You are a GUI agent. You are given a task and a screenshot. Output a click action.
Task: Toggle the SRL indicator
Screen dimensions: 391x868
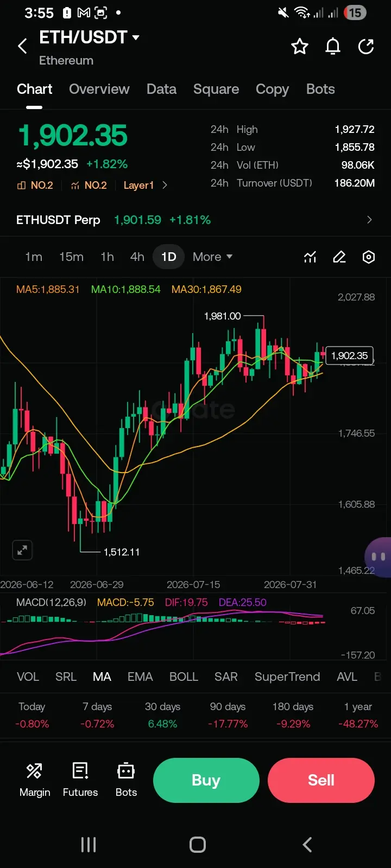tap(66, 677)
